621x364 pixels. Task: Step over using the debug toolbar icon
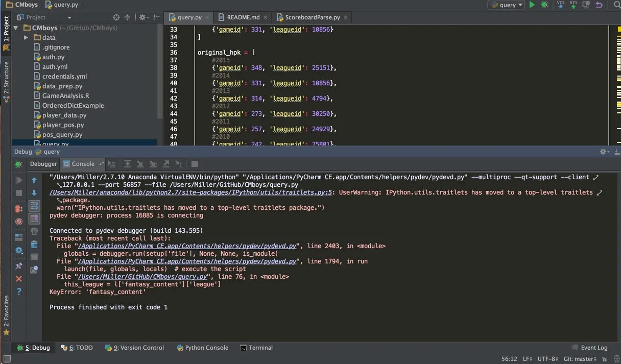pyautogui.click(x=128, y=164)
